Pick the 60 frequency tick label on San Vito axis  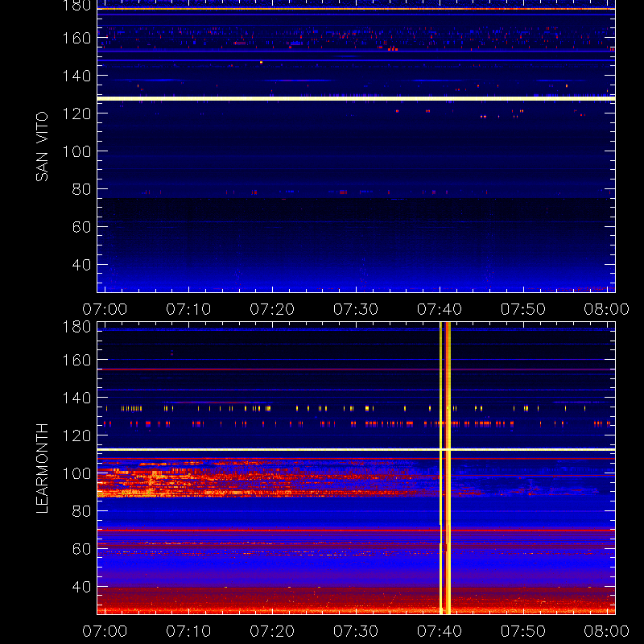81,227
